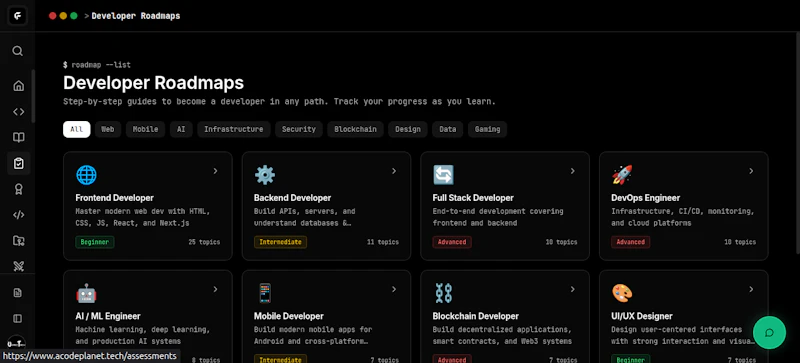This screenshot has height=363, width=800.
Task: Expand DevOps Engineer card chevron
Action: [x=751, y=171]
